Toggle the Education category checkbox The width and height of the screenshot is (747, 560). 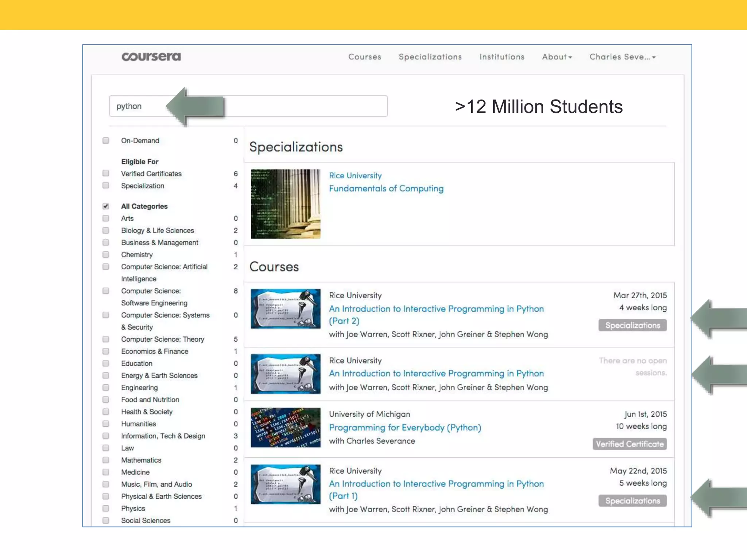point(106,363)
